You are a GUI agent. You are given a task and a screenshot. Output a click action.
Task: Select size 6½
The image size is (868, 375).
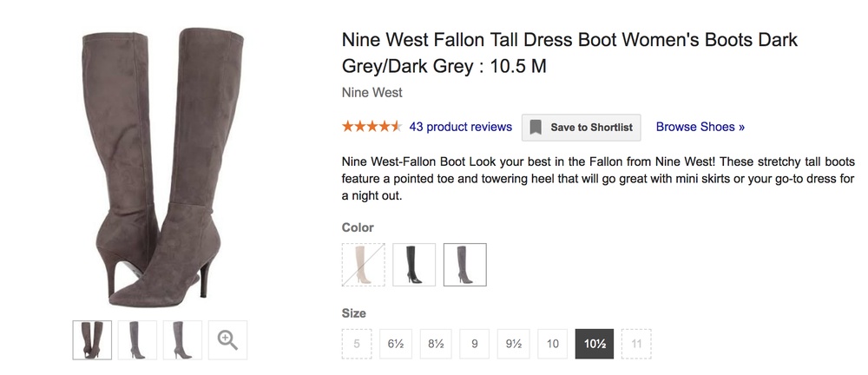396,344
